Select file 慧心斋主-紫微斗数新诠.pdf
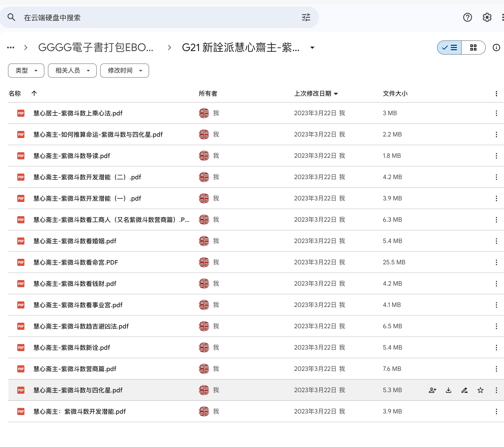 coord(256,347)
